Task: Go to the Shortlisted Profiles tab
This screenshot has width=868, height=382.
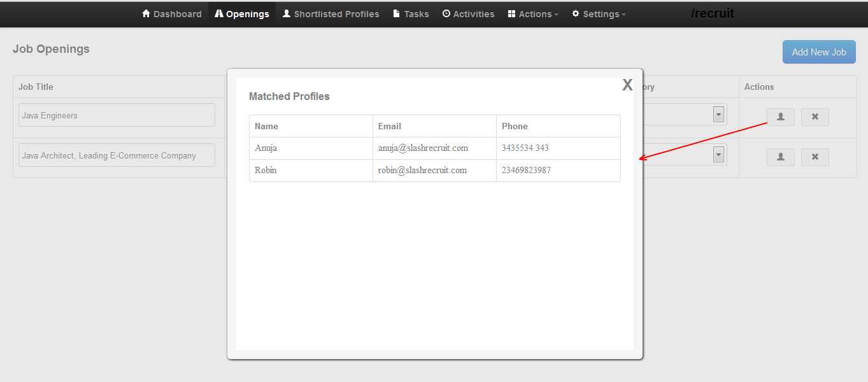Action: tap(331, 14)
